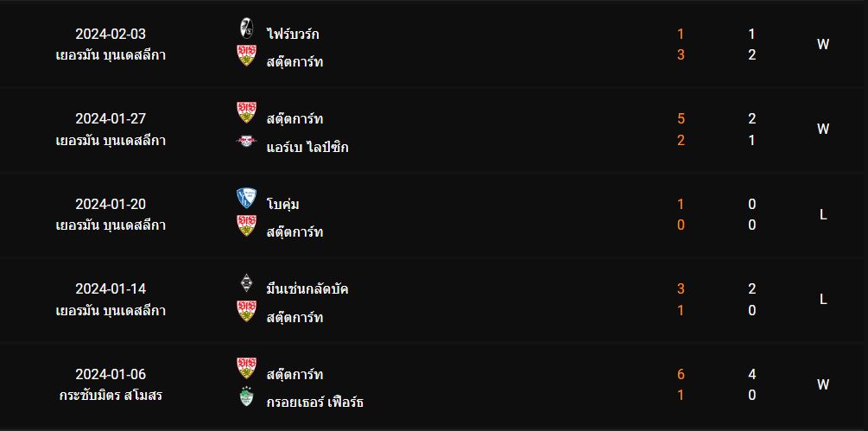Click the Mönchengladbach diamond crest icon
This screenshot has width=868, height=431.
coord(246,282)
